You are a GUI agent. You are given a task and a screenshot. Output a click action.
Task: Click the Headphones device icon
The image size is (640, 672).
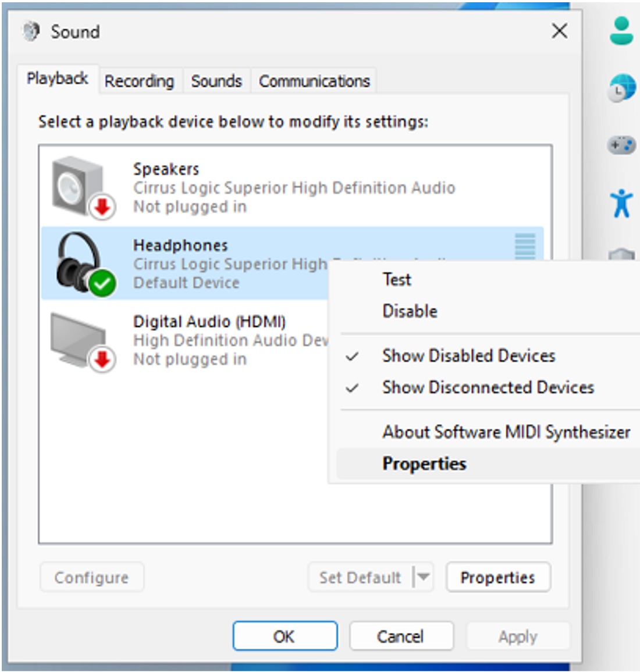[x=83, y=263]
